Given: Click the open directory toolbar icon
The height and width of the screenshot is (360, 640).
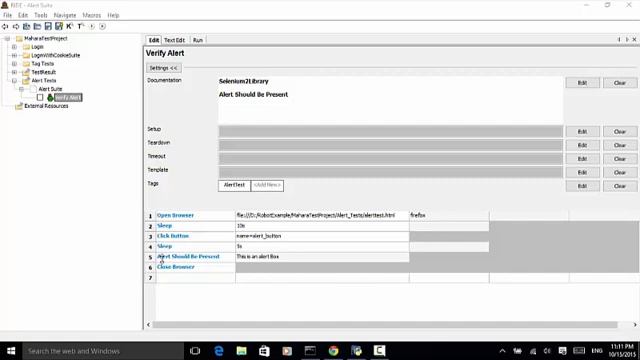Looking at the screenshot, I should pos(37,27).
